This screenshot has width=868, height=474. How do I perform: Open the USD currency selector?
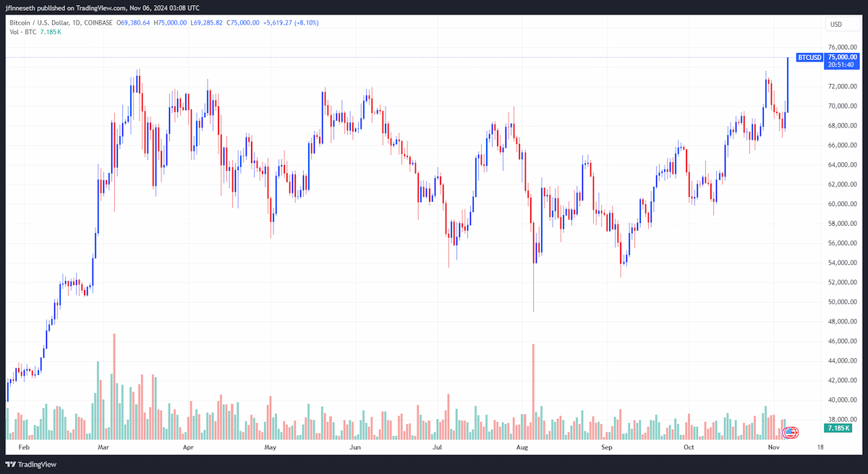click(x=836, y=24)
